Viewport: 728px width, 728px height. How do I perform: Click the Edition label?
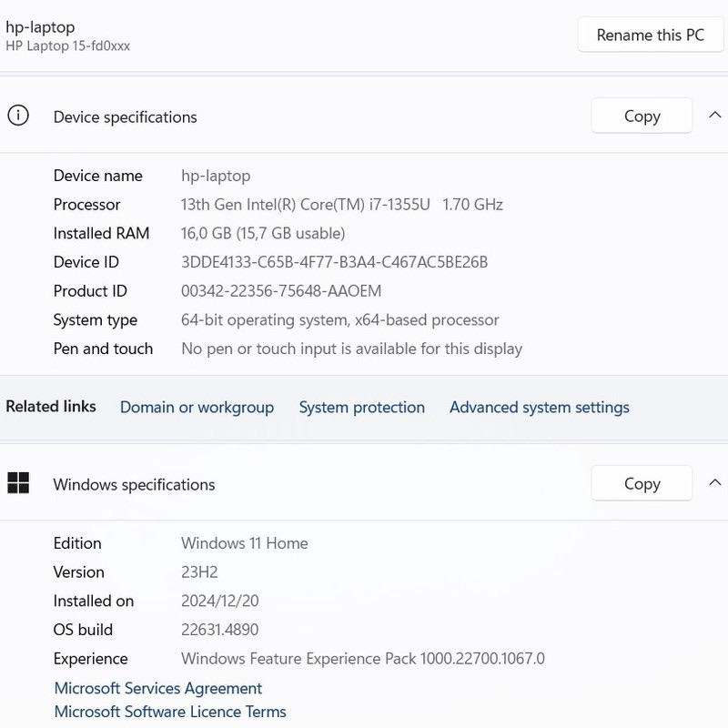[77, 543]
